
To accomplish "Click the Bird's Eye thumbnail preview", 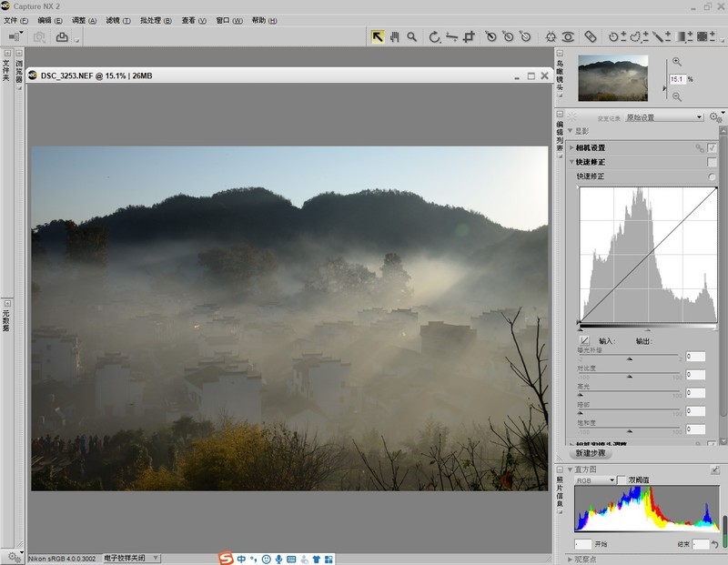I will [x=612, y=78].
